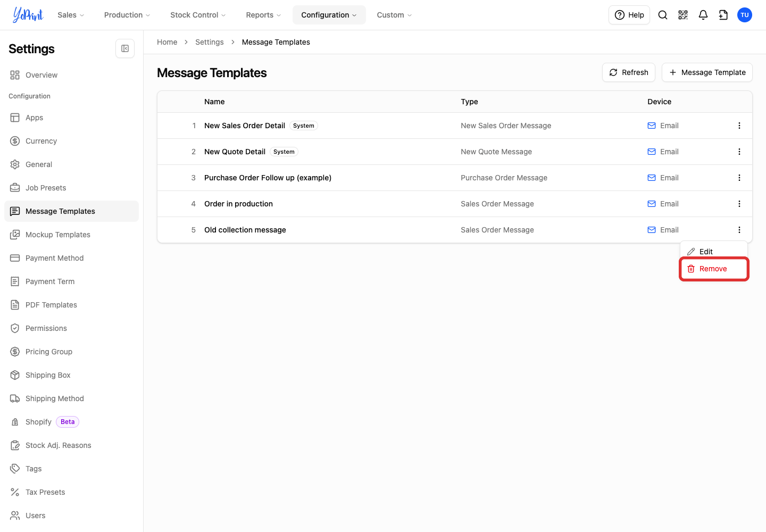Refresh the message templates list
Image resolution: width=766 pixels, height=532 pixels.
[x=629, y=72]
